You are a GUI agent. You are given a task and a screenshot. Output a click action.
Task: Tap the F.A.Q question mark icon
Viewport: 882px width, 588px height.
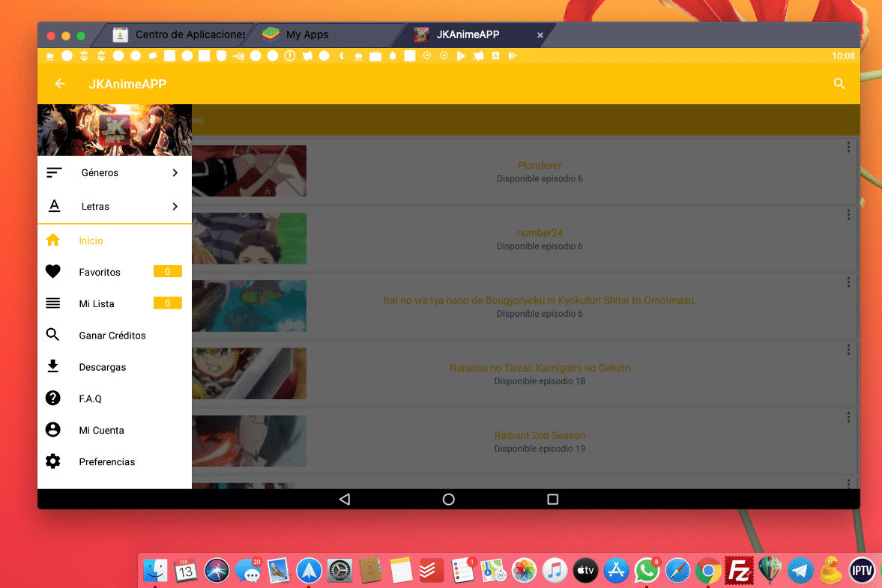(x=52, y=398)
